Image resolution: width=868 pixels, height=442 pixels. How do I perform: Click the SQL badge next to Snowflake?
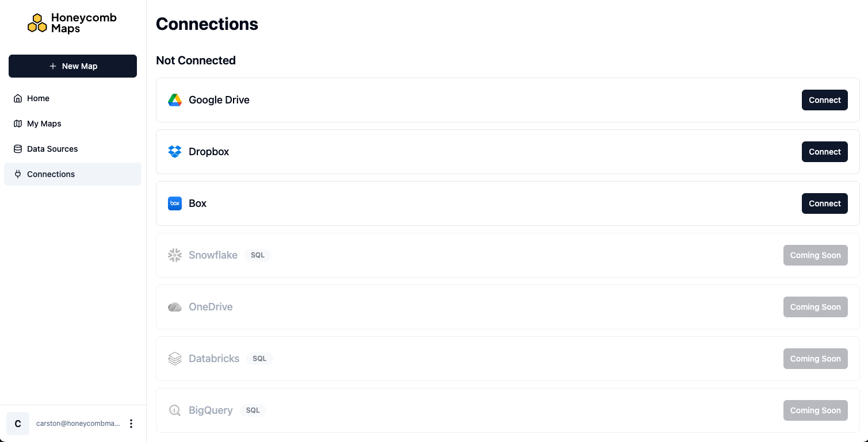click(257, 255)
